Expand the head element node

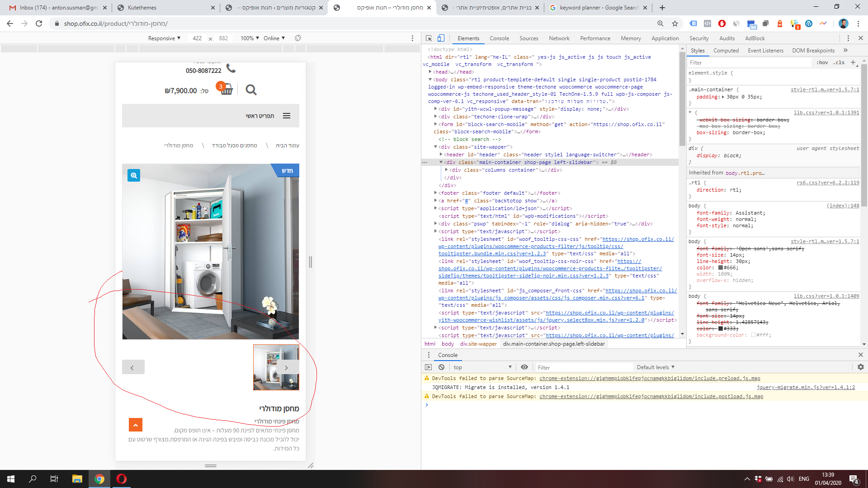pyautogui.click(x=430, y=72)
